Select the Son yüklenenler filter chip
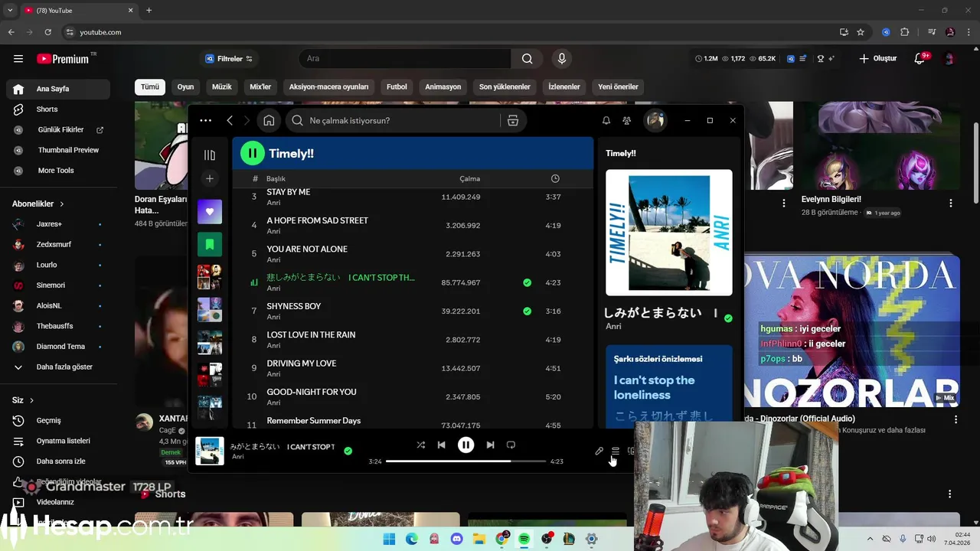The width and height of the screenshot is (980, 551). (505, 86)
